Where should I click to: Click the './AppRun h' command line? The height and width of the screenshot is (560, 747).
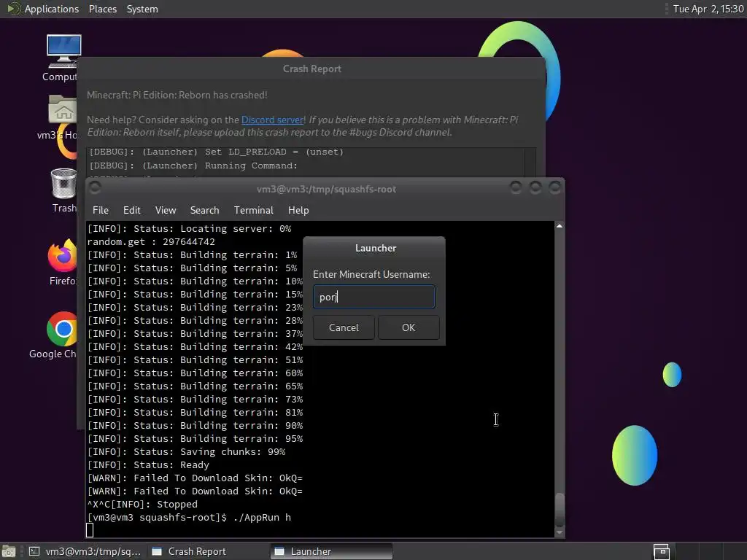[x=189, y=517]
